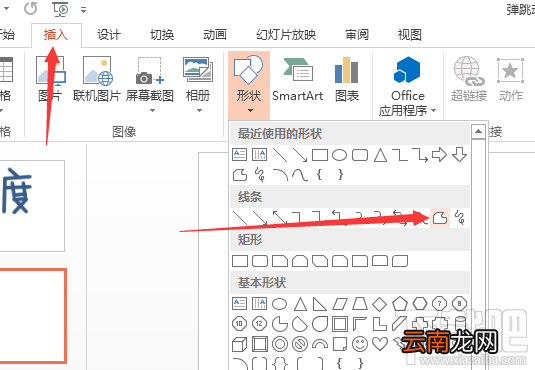Open the 动画 tab
The image size is (535, 370).
click(215, 35)
